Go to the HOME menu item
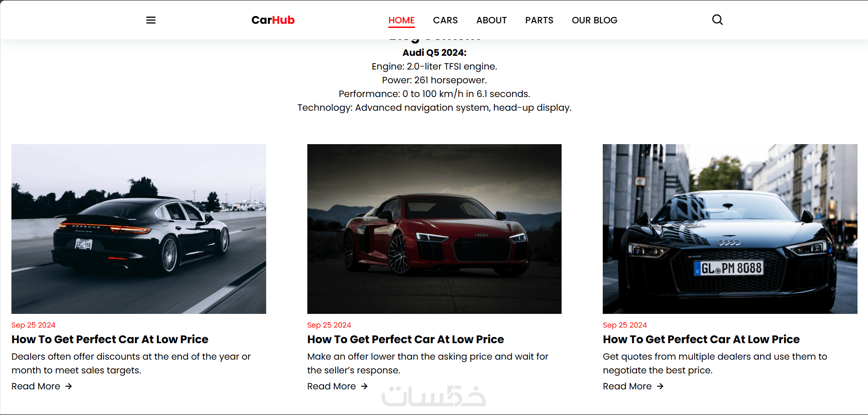This screenshot has width=868, height=415. coord(402,20)
